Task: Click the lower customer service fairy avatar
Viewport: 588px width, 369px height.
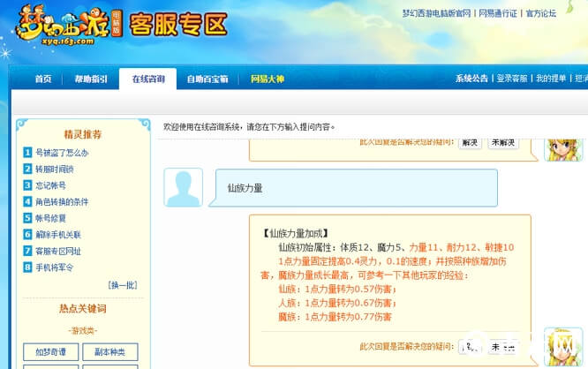Action: [x=563, y=347]
